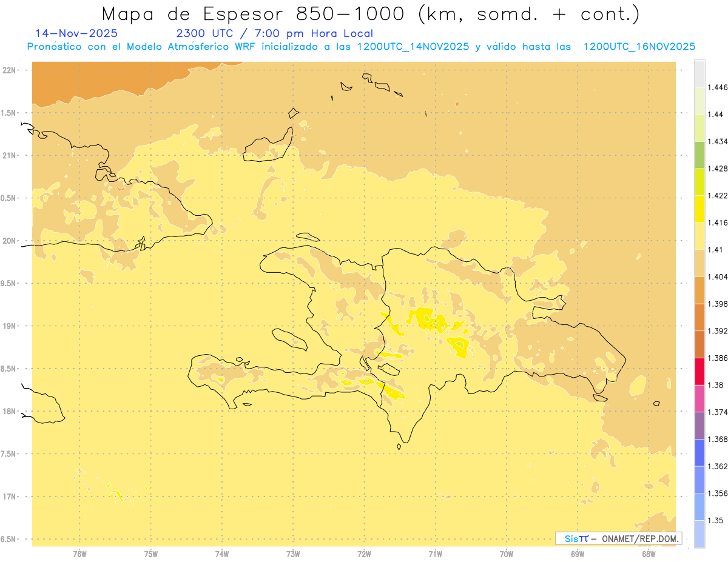Screen dimensions: 728x562
Task: Click the '69W' longitude label
Action: pyautogui.click(x=578, y=554)
